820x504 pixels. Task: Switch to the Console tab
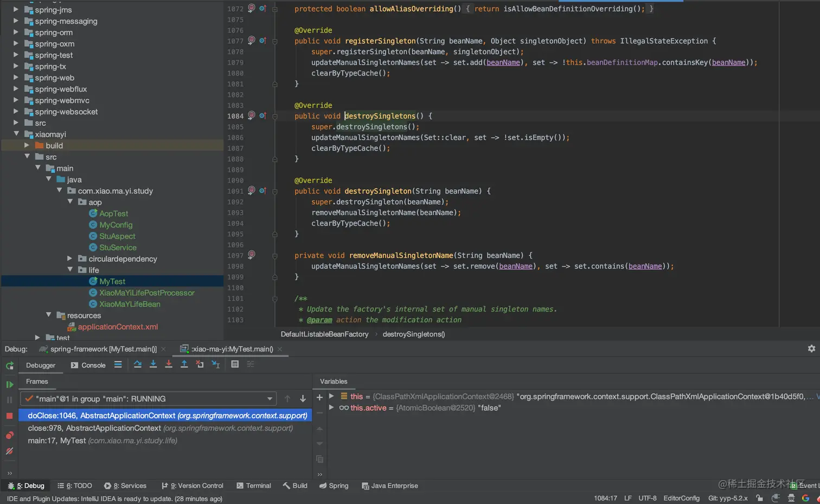88,365
